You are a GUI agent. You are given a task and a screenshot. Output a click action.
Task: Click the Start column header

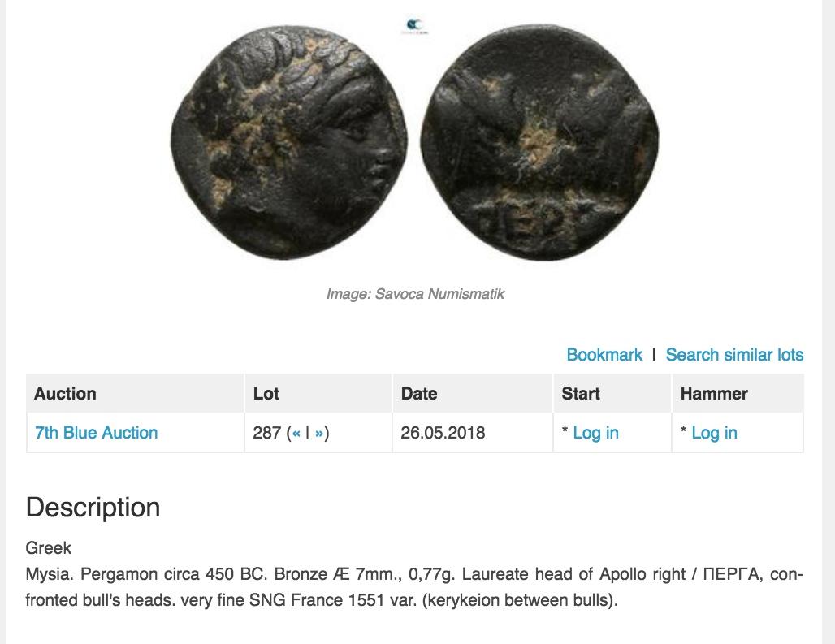coord(581,394)
